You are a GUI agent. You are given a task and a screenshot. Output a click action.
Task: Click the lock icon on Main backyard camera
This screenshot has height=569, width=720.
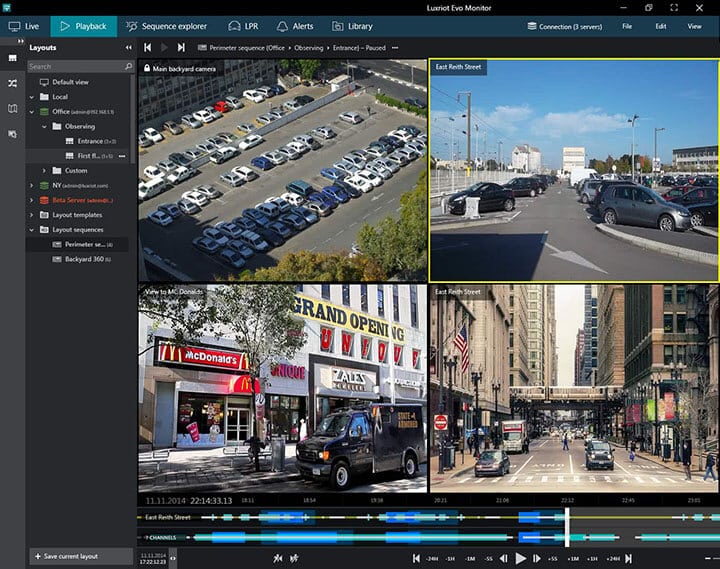(x=147, y=68)
